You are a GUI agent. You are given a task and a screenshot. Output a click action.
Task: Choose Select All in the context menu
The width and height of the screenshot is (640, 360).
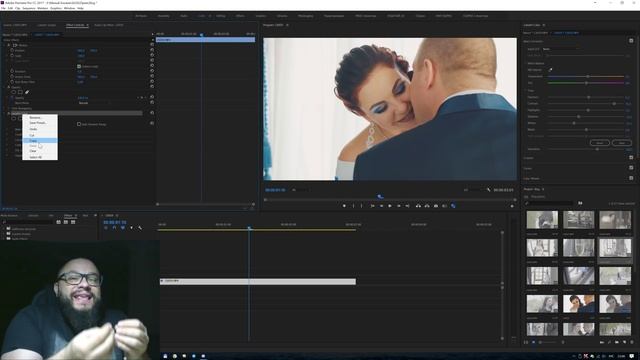coord(40,157)
